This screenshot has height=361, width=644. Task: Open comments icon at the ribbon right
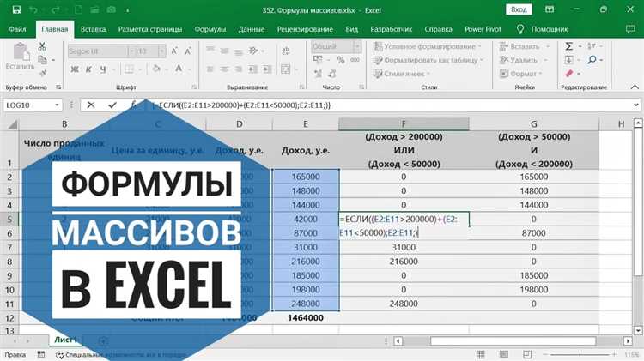(630, 29)
